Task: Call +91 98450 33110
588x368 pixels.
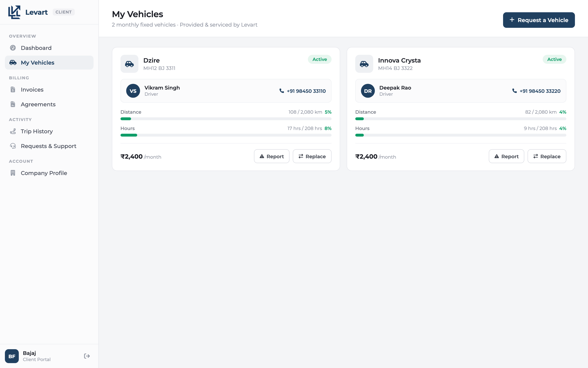Action: coord(303,91)
